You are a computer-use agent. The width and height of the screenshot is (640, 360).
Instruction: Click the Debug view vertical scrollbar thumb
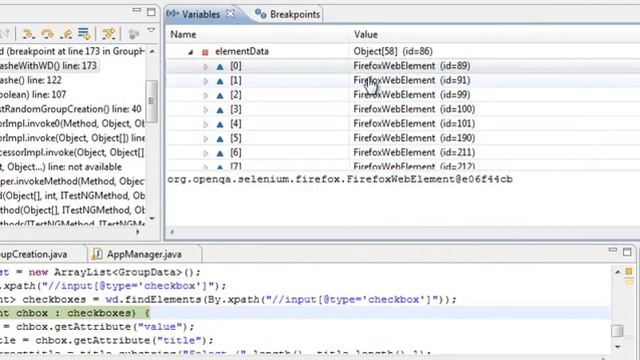pyautogui.click(x=151, y=100)
